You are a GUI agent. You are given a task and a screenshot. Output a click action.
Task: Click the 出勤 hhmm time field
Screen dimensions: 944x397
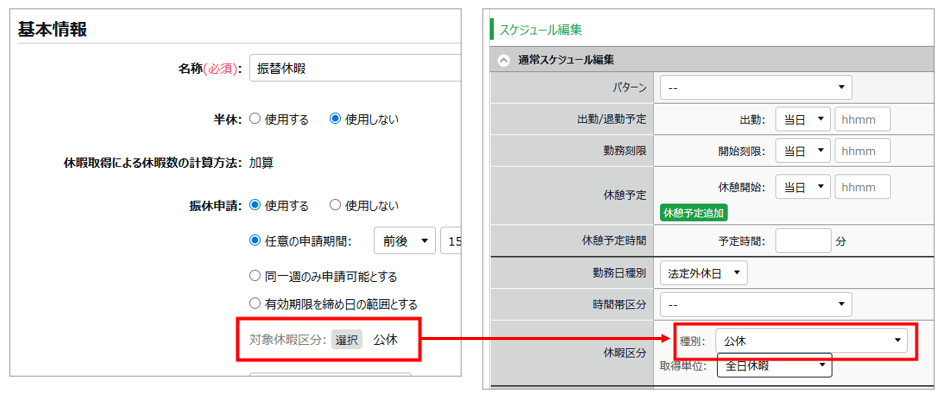coord(863,119)
